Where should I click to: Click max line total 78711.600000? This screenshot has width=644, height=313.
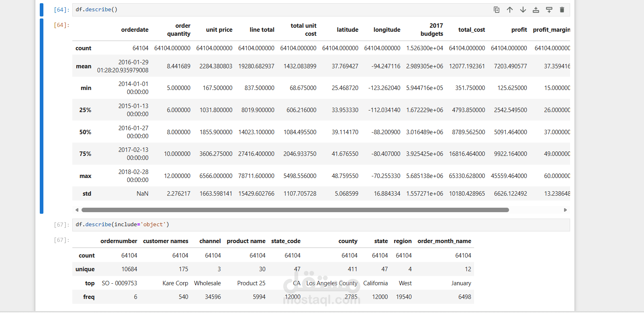click(256, 176)
